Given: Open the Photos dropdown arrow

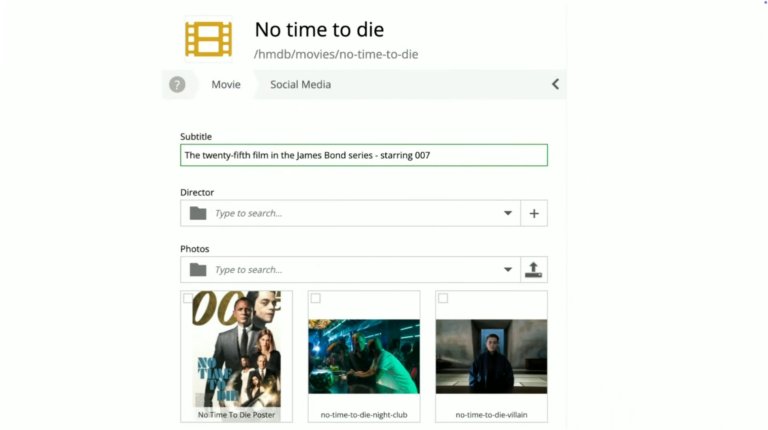Looking at the screenshot, I should (508, 269).
